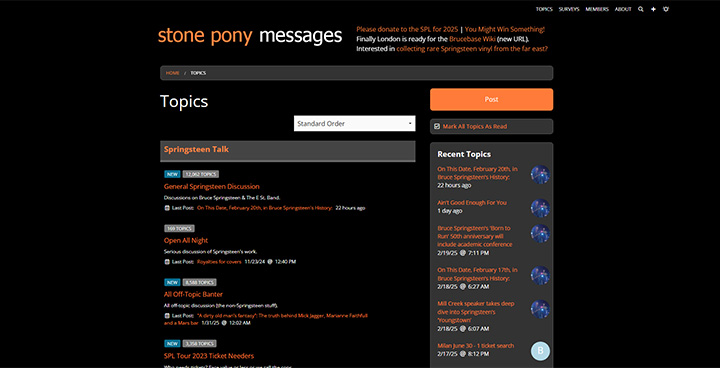Screen dimensions: 720x368
Task: Click the 3,358 Topics badge
Action: (199, 344)
